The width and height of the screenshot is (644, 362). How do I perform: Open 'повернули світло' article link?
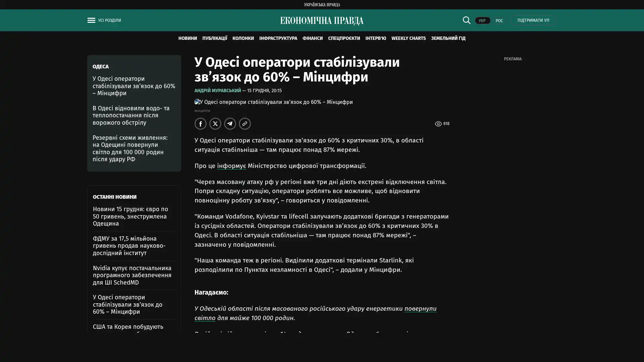point(420,309)
